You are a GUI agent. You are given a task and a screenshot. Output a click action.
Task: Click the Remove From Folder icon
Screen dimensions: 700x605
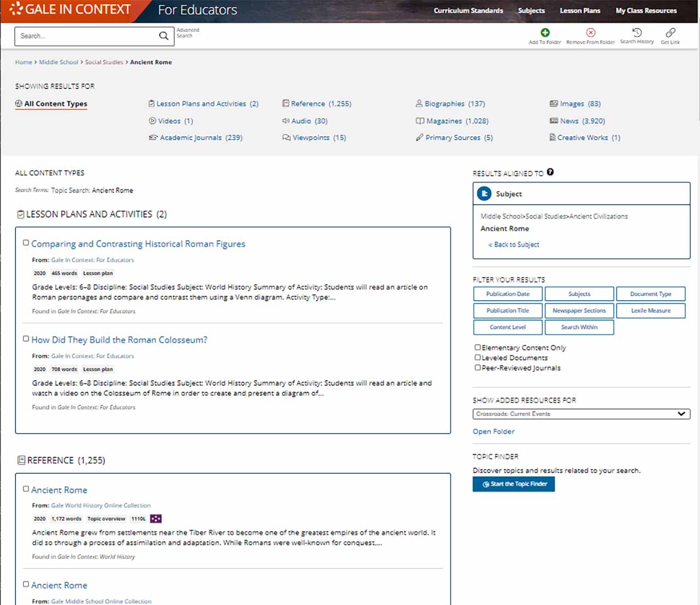pyautogui.click(x=591, y=32)
